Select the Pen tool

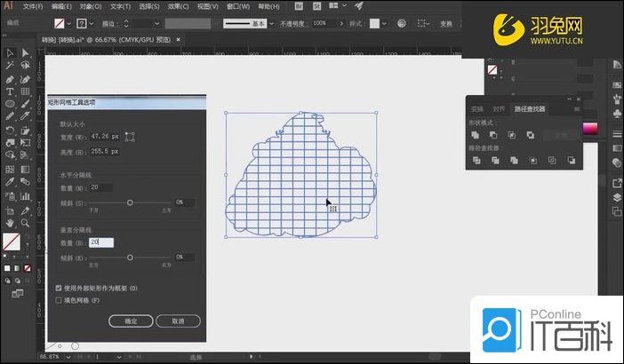point(10,78)
